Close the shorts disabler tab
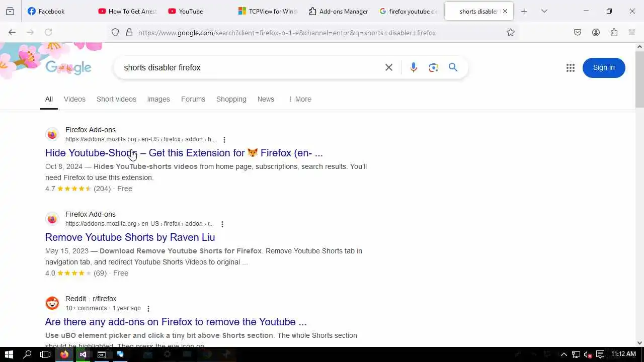The height and width of the screenshot is (362, 644). click(x=505, y=11)
